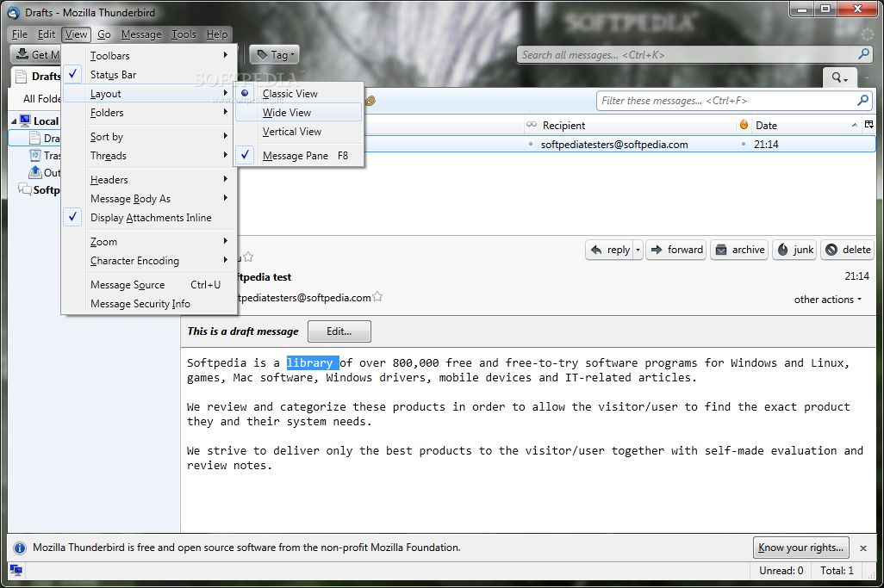Screen dimensions: 884x588
Task: Expand the Zoom submenu
Action: point(149,242)
